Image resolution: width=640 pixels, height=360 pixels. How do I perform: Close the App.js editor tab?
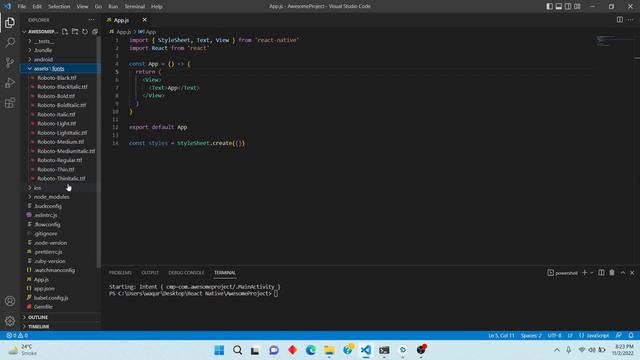[x=144, y=20]
